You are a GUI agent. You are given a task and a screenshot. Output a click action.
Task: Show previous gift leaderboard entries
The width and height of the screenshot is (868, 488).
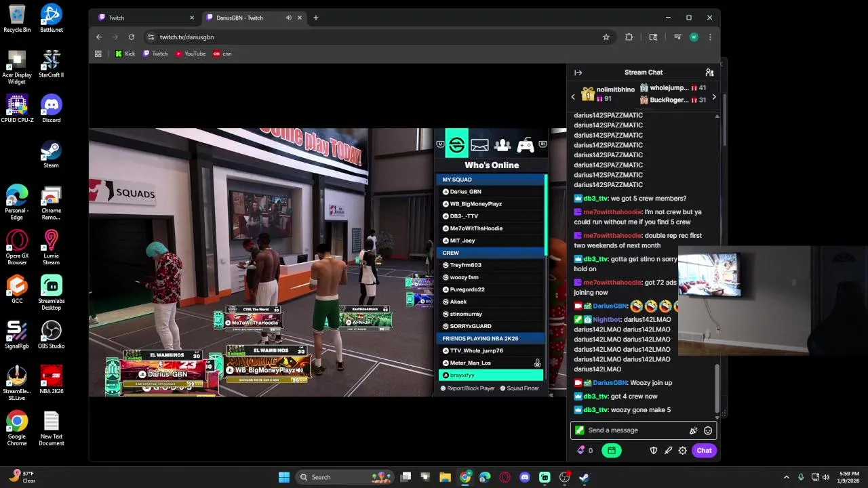(x=573, y=97)
